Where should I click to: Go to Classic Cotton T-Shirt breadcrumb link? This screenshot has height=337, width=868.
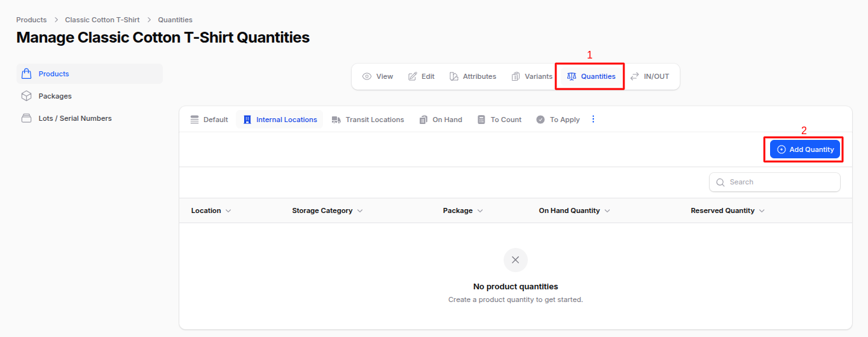[102, 20]
